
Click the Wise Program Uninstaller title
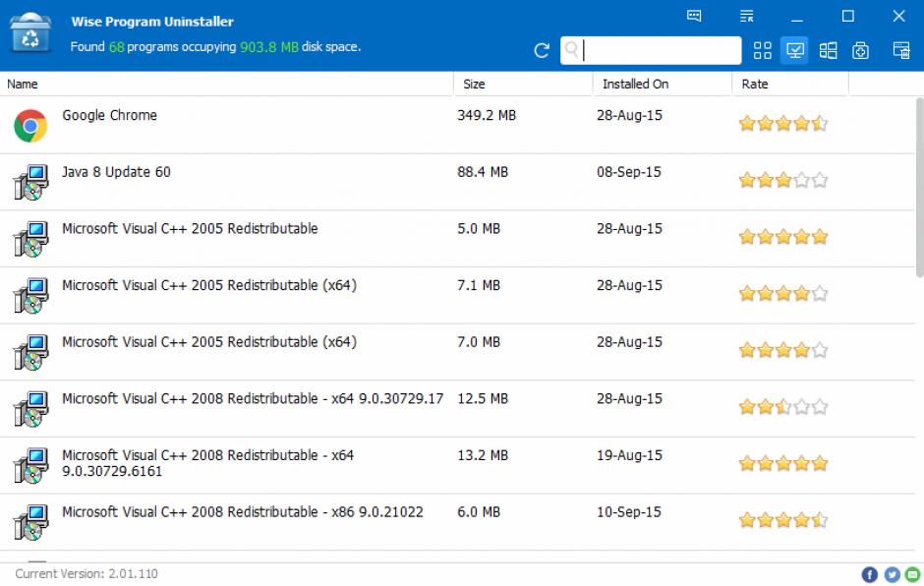click(x=152, y=22)
